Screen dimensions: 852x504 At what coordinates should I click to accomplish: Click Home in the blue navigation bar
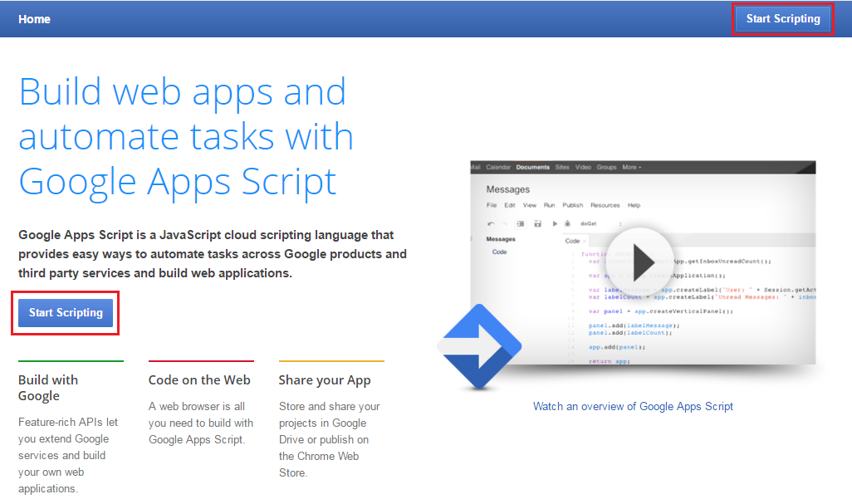tap(34, 18)
